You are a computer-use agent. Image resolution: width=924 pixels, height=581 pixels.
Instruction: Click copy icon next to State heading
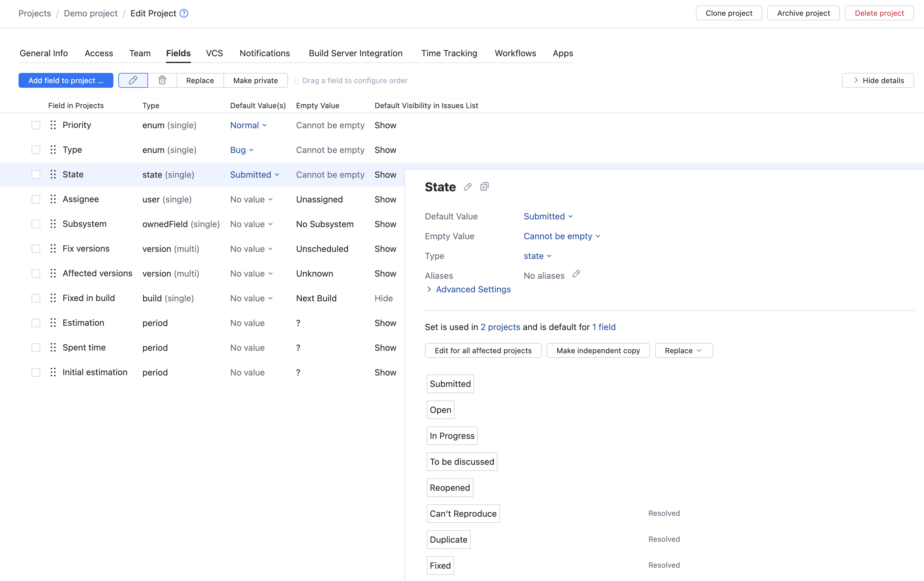pyautogui.click(x=484, y=187)
